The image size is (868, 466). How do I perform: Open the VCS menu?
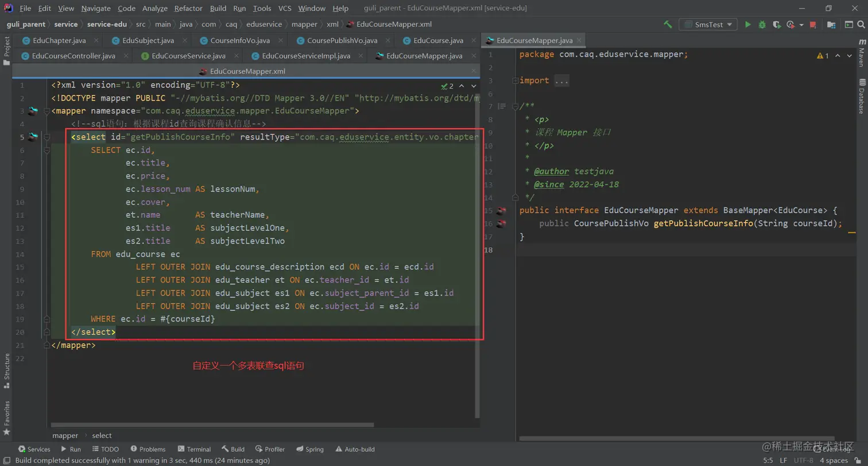pyautogui.click(x=285, y=8)
